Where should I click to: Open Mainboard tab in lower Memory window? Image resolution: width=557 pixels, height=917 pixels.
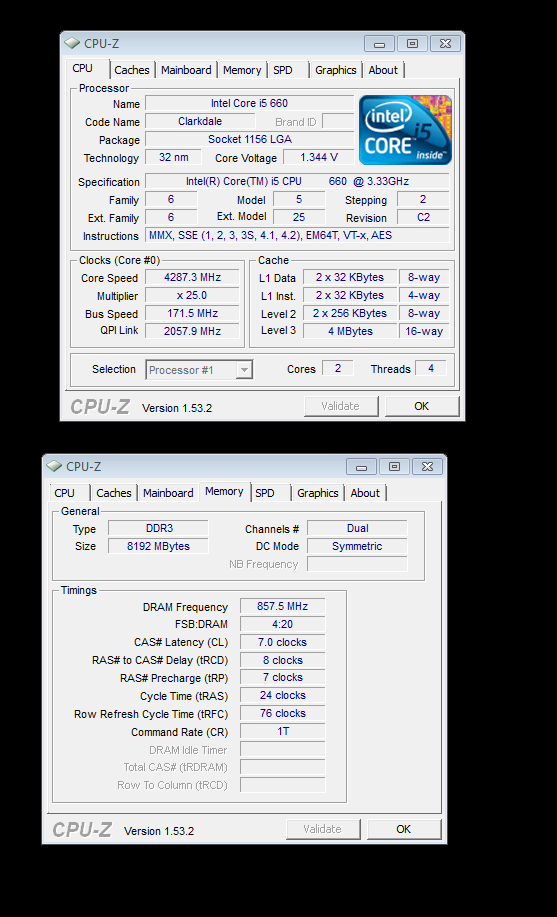(x=168, y=492)
